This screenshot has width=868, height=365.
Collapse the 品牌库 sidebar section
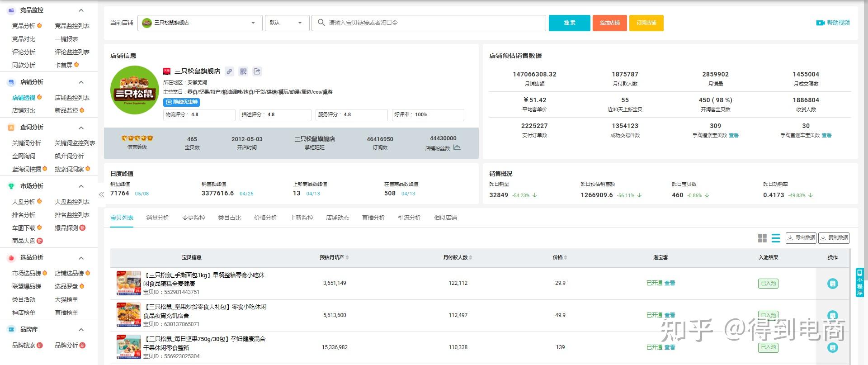[x=81, y=329]
